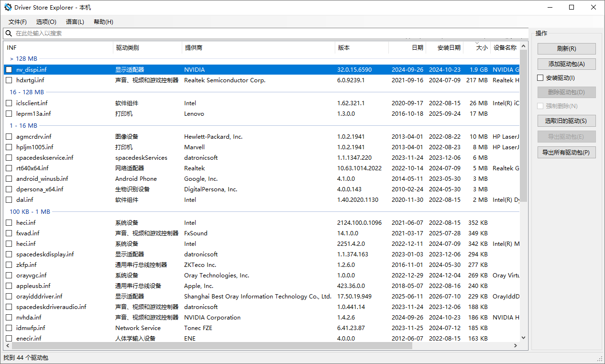Click zkfp.inf entry
Viewport: 605px width, 364px height.
26,265
